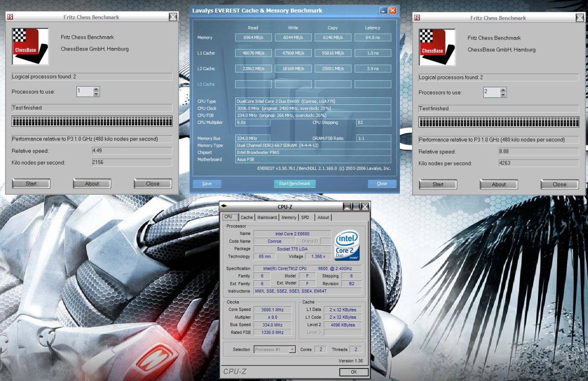Increase processors to use in the left Fritz window
The width and height of the screenshot is (588, 381).
click(96, 89)
